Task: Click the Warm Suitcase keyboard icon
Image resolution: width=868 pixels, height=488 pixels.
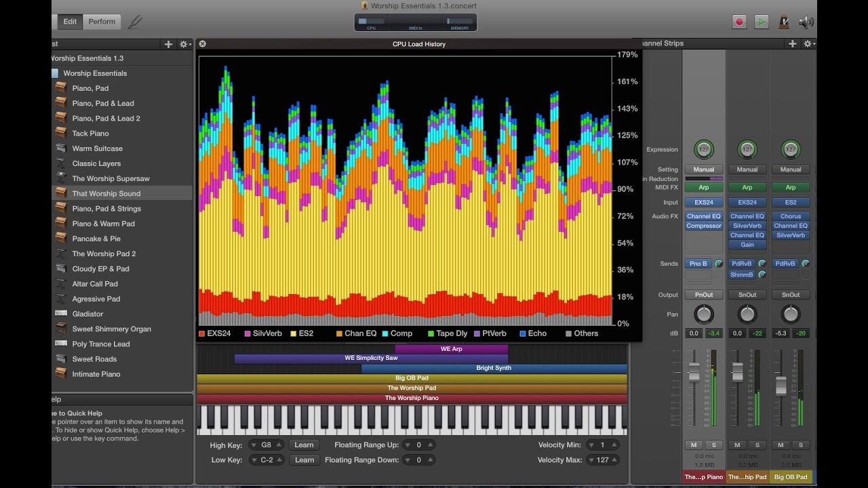Action: click(61, 148)
